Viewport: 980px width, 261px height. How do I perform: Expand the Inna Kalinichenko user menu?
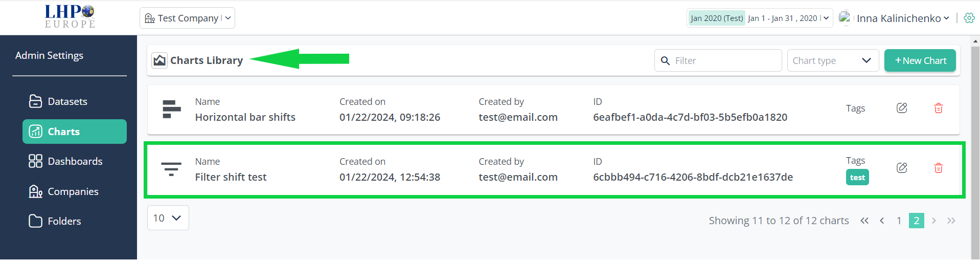coord(895,18)
